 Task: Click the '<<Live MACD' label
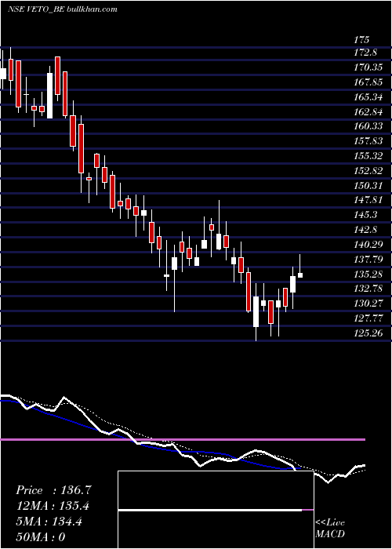pos(330,528)
